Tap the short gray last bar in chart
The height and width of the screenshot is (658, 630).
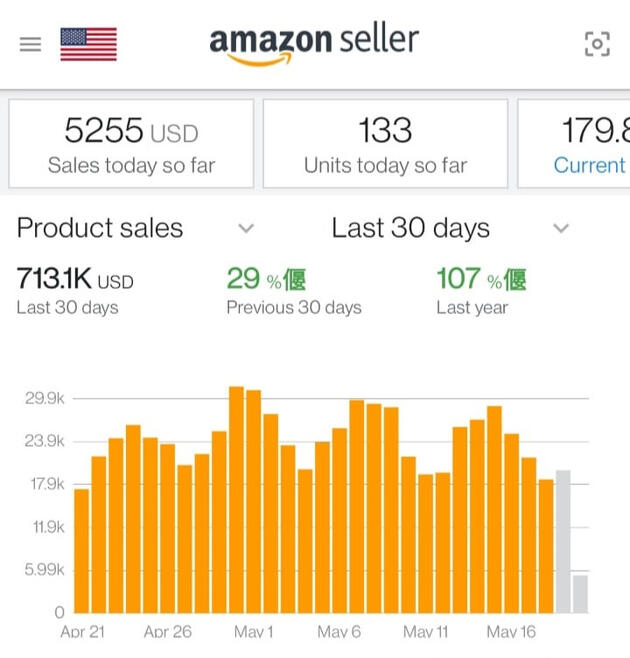pyautogui.click(x=580, y=594)
